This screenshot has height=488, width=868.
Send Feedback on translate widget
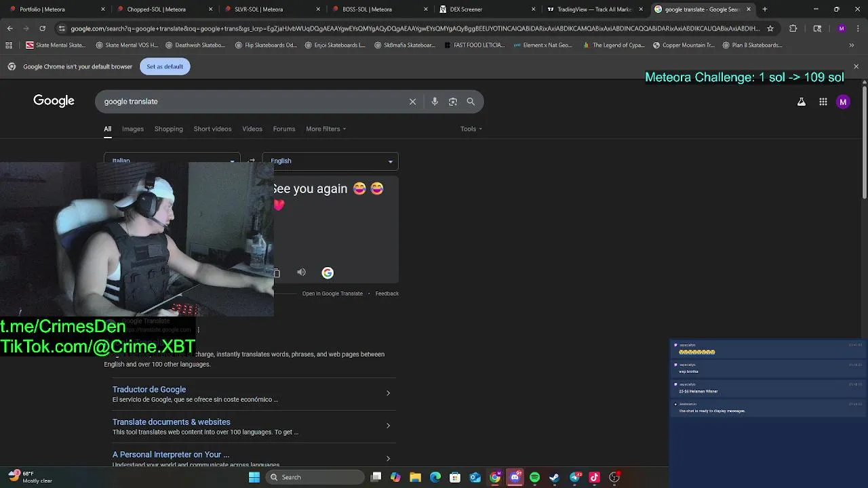coord(387,293)
